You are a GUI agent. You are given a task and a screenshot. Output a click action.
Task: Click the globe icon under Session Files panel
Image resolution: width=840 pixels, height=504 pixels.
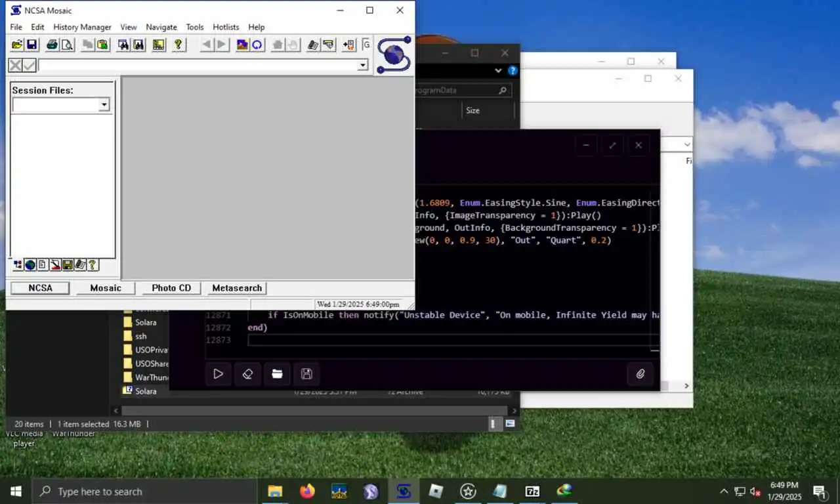(x=30, y=265)
